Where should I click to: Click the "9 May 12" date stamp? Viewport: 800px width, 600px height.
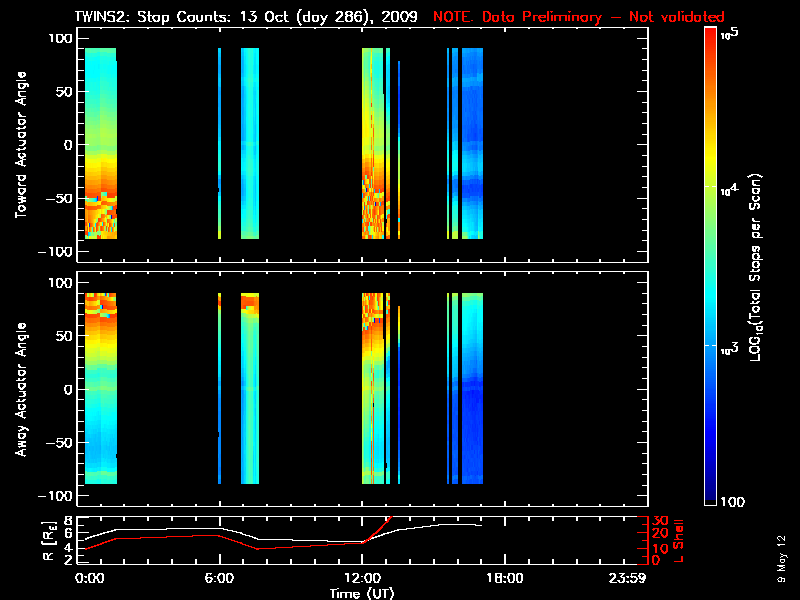pyautogui.click(x=780, y=557)
